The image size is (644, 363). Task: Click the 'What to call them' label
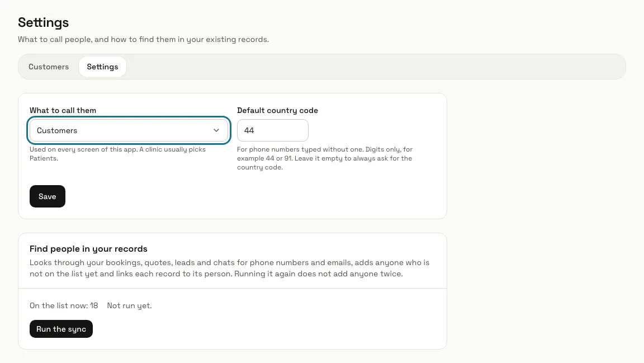63,110
